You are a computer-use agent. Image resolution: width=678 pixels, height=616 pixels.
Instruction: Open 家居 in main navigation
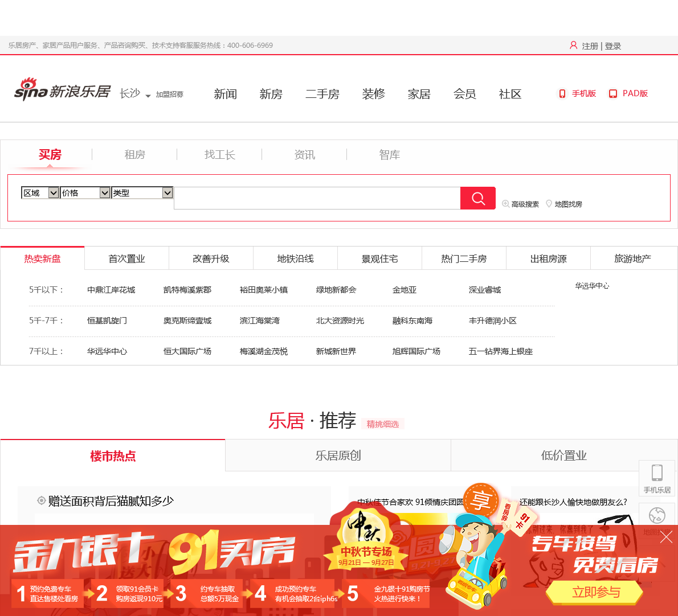tap(419, 94)
